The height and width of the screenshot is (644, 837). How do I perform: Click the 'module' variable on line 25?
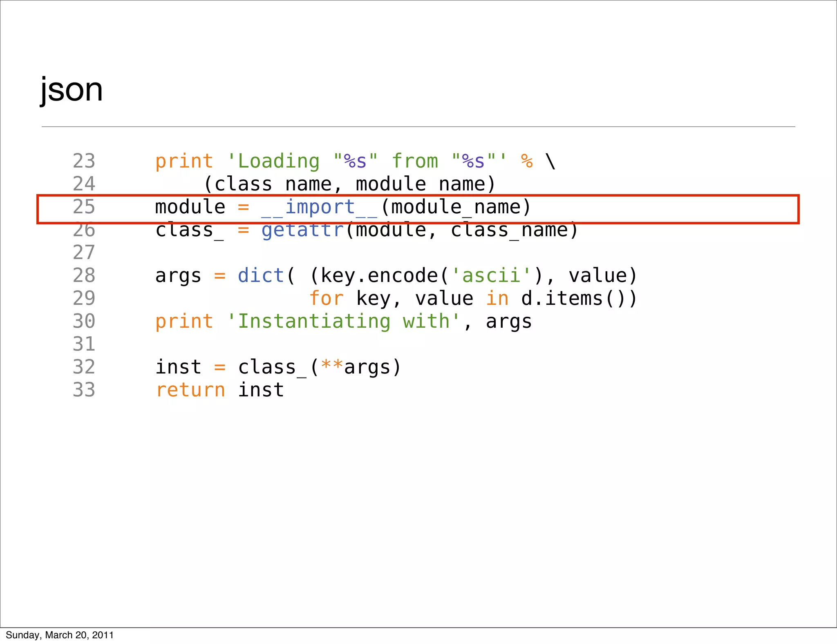click(x=190, y=207)
